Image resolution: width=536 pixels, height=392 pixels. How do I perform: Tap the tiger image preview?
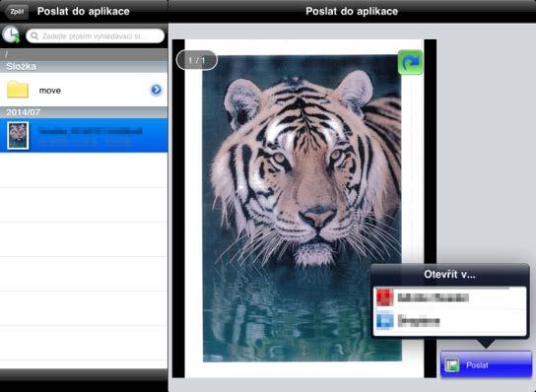click(302, 208)
